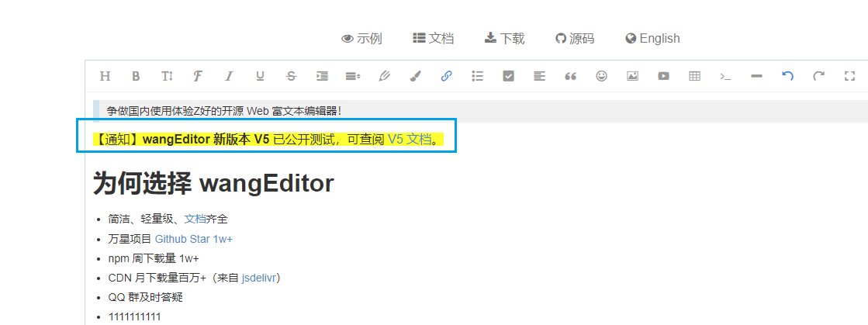Viewport: 868px width, 325px height.
Task: Open the heading (H) format menu
Action: [105, 77]
